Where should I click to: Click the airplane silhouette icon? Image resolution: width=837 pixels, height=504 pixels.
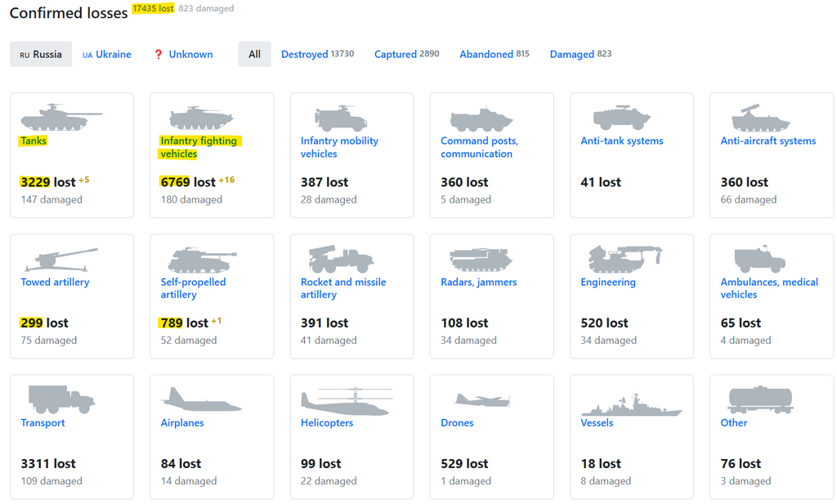pos(201,400)
